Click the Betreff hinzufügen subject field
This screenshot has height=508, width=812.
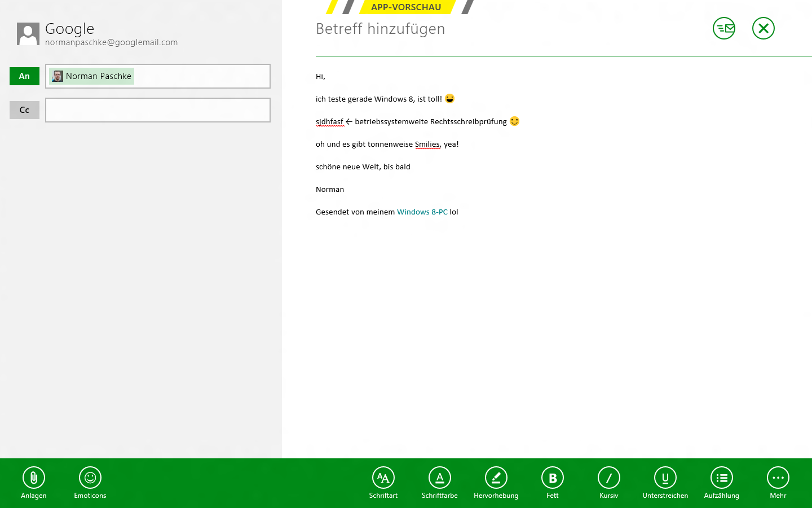click(381, 29)
